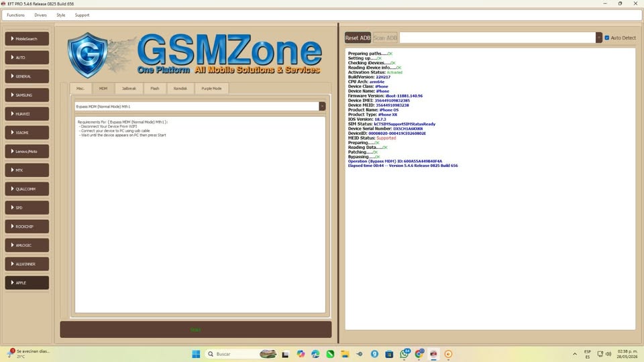Switch to the Ramdisk tab
This screenshot has height=362, width=644.
[180, 88]
